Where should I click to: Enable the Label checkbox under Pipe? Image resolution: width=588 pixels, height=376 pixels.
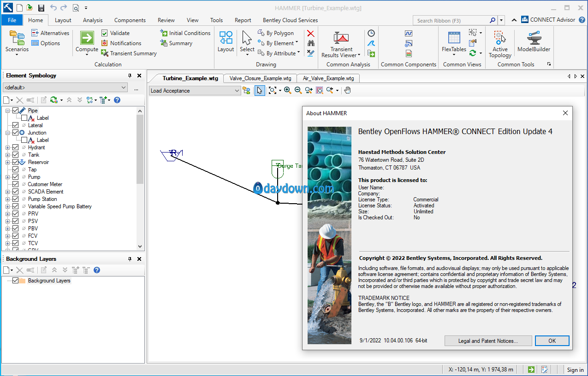pos(24,118)
